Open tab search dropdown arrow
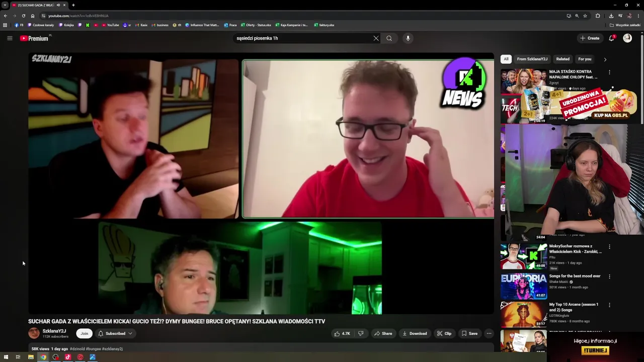644x362 pixels. coord(5,5)
